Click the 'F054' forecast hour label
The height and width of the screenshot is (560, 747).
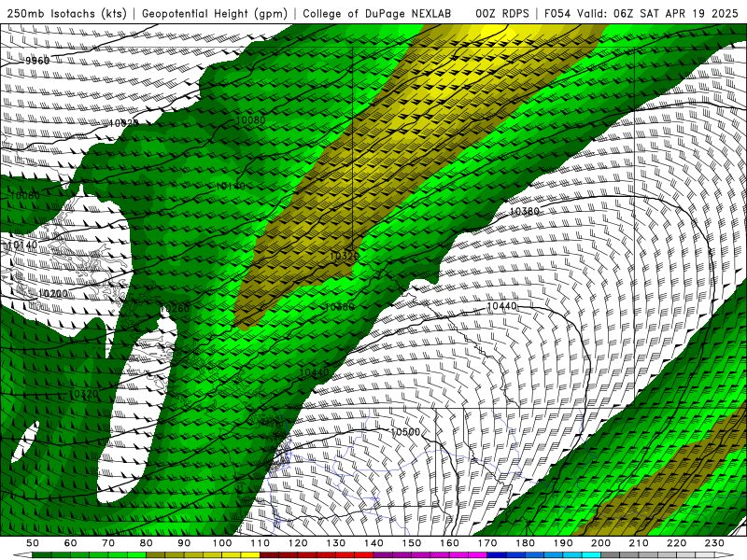(557, 14)
